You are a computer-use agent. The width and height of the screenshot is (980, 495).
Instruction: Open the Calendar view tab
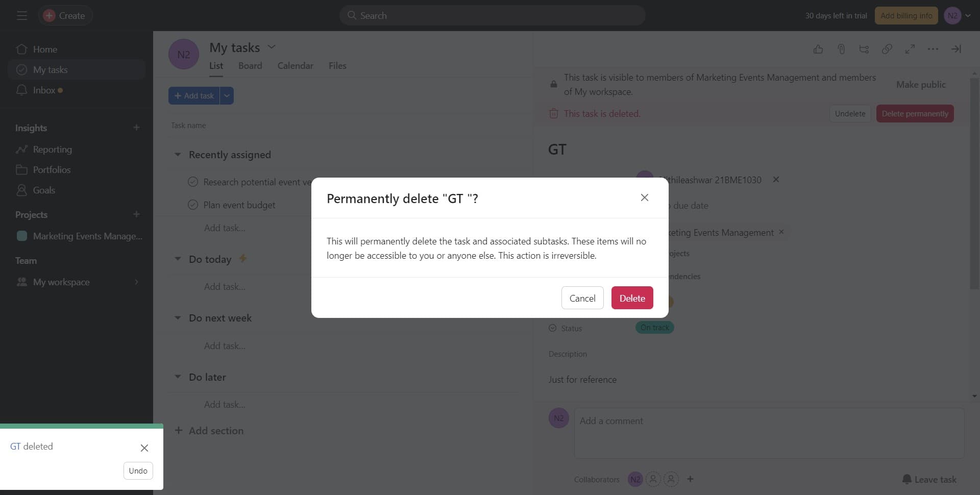295,65
